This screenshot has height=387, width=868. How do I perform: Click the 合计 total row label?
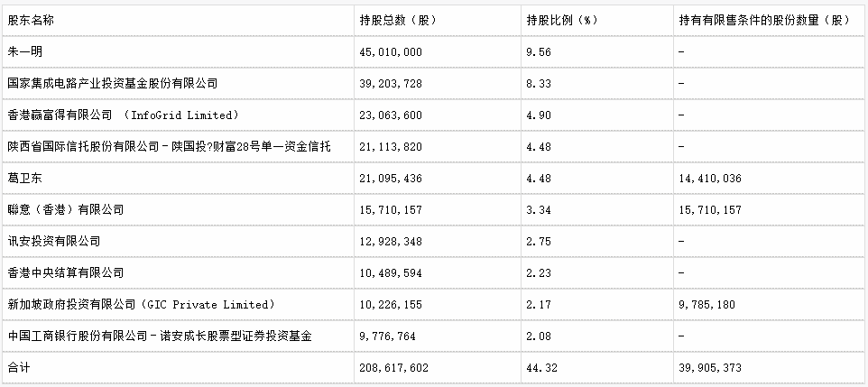[x=18, y=367]
